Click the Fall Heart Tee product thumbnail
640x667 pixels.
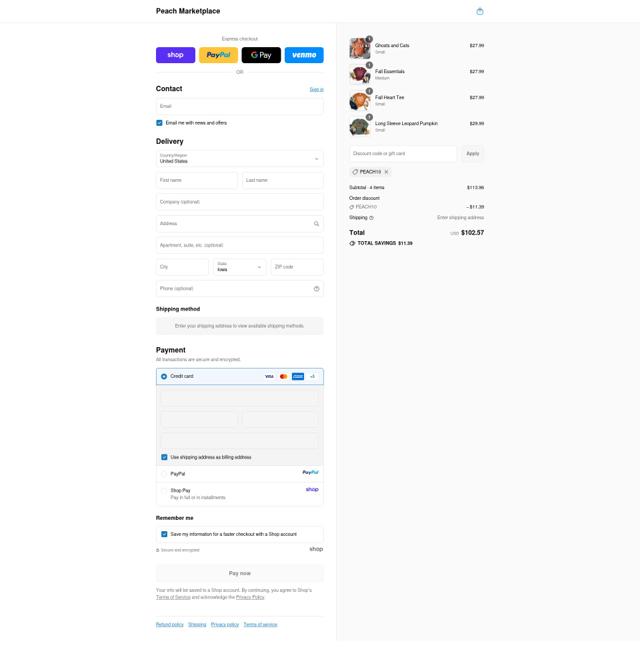coord(359,100)
